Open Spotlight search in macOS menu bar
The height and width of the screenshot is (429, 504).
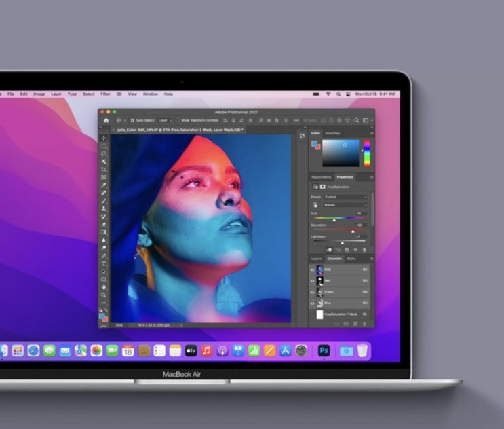[338, 94]
